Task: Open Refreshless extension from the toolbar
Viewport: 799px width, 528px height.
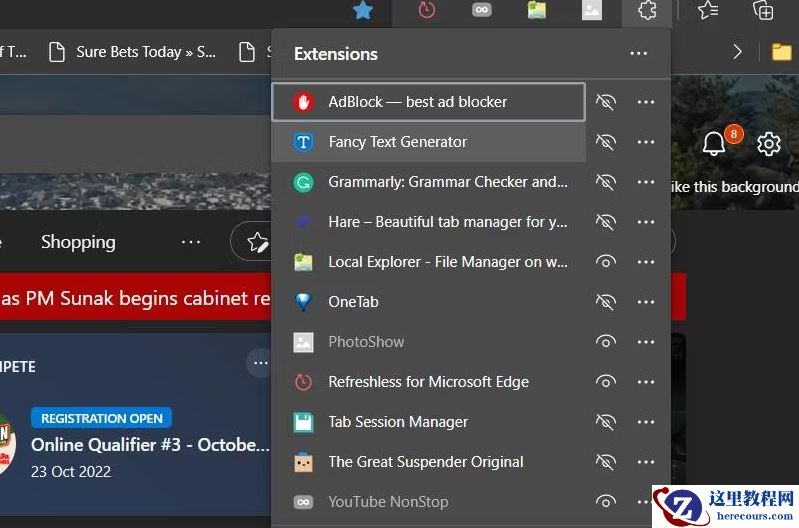Action: (427, 10)
